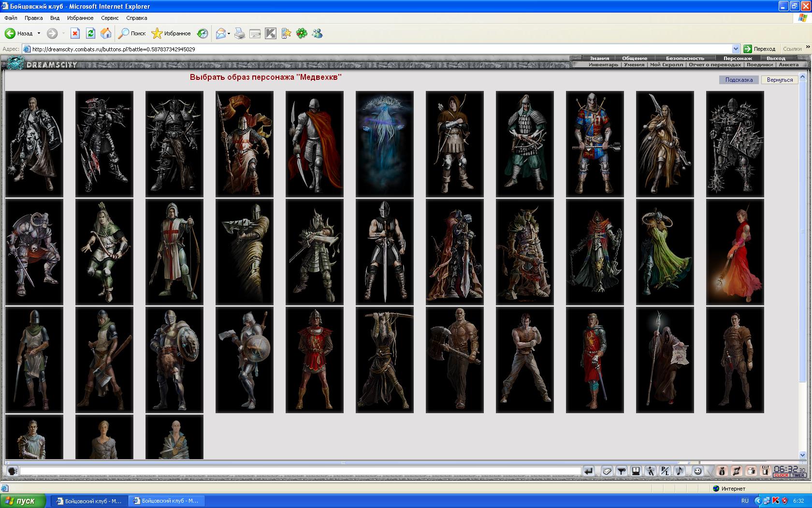Choose the woman in red dress image
This screenshot has height=508, width=812.
tap(735, 252)
